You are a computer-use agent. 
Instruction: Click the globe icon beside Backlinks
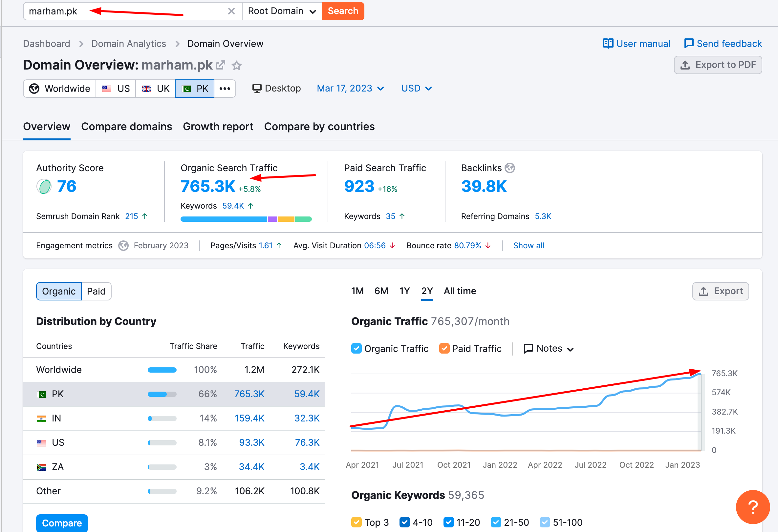click(509, 168)
